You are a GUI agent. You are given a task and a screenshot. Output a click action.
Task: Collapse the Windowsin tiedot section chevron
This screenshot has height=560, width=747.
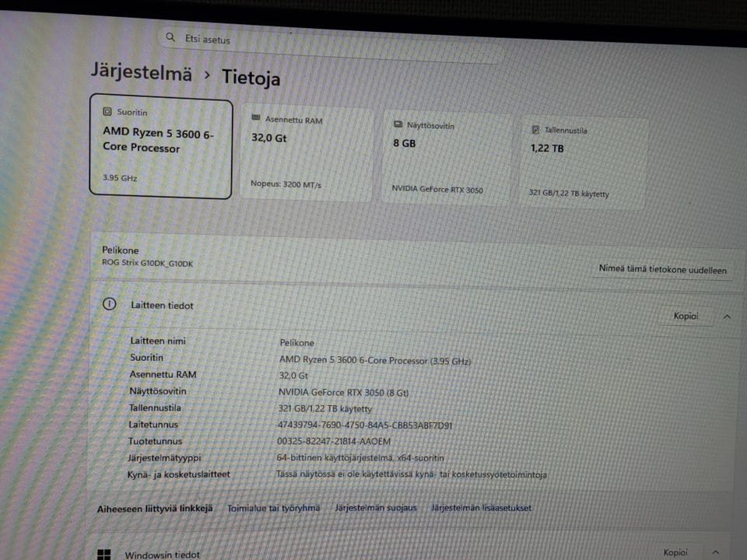716,552
